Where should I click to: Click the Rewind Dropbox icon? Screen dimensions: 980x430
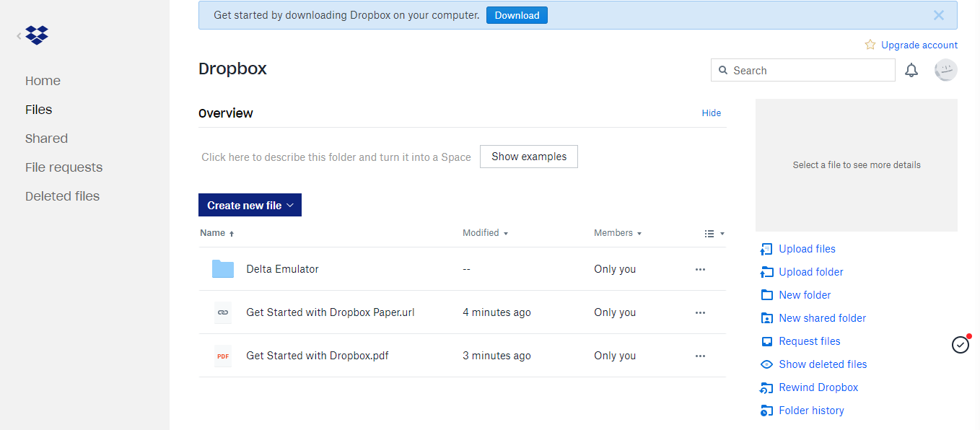tap(766, 387)
